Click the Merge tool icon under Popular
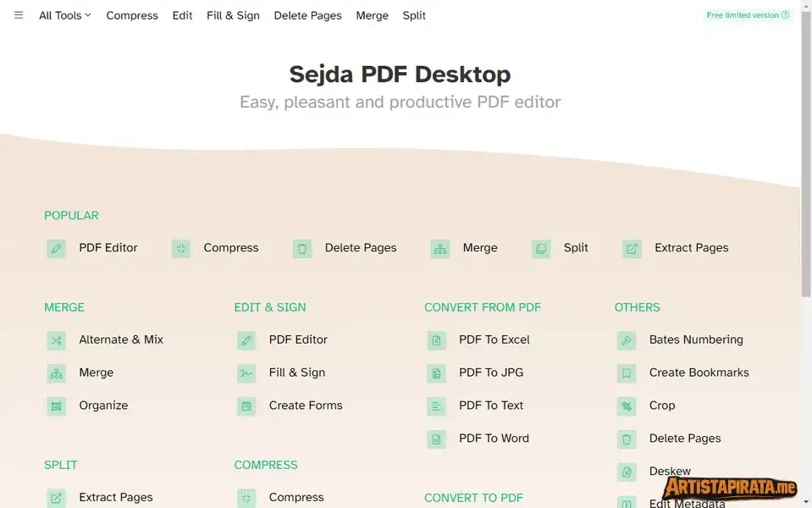This screenshot has height=508, width=812. (439, 248)
